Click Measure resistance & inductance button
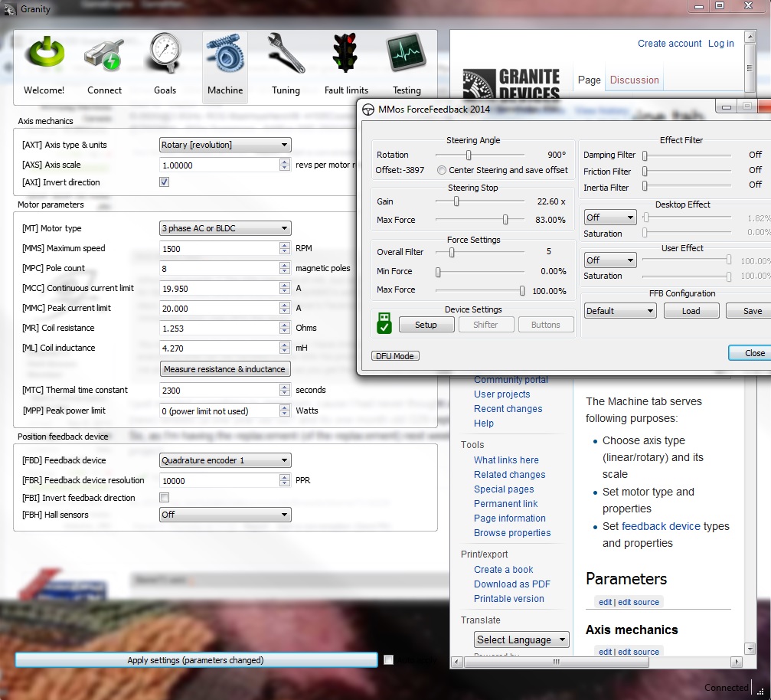Image resolution: width=771 pixels, height=700 pixels. 224,369
